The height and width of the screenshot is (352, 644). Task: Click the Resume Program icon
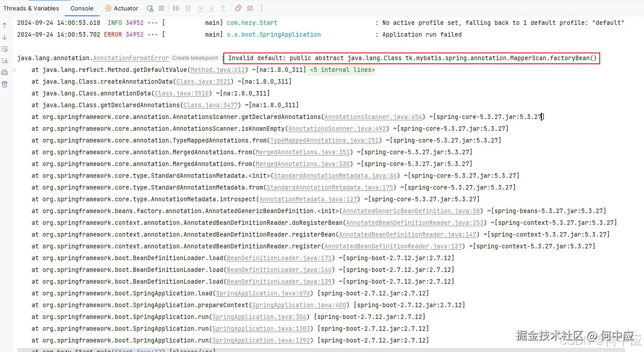[176, 8]
